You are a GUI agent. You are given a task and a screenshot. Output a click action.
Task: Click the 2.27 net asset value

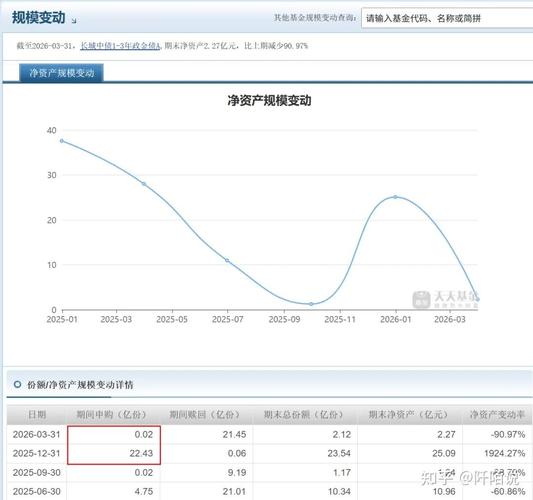point(446,434)
